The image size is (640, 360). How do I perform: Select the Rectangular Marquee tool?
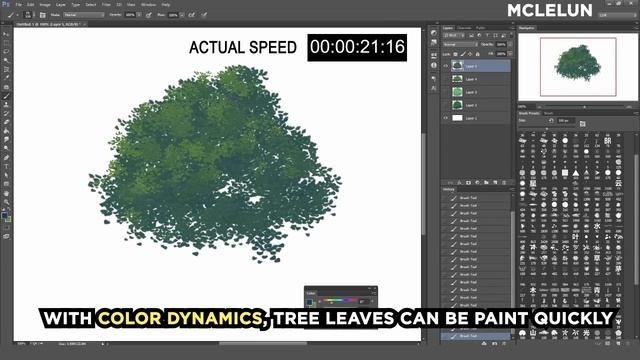tap(6, 43)
